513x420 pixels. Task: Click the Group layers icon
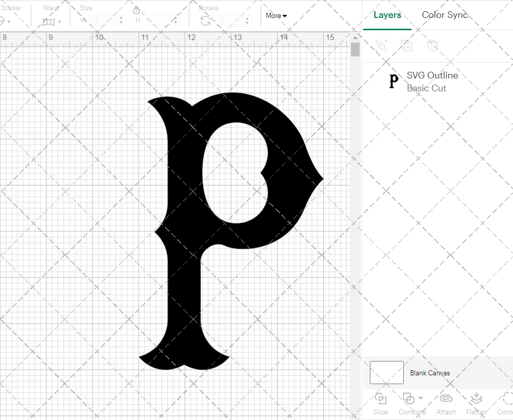pyautogui.click(x=381, y=46)
